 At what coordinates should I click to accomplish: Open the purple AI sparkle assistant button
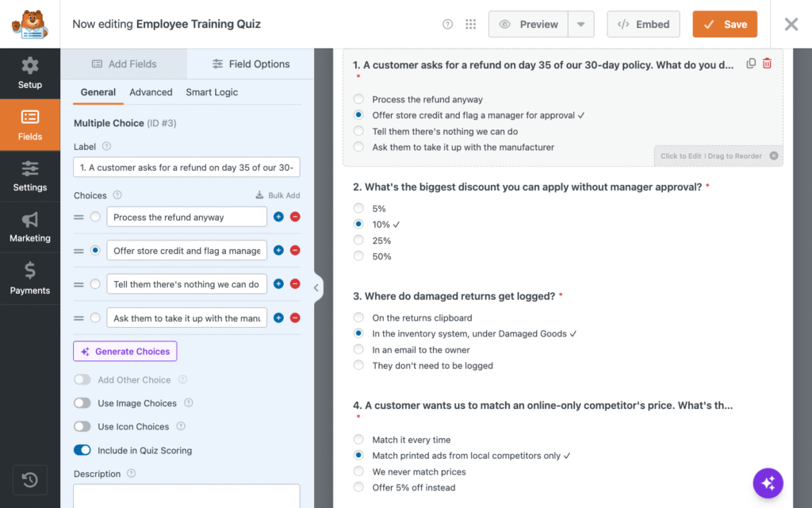(768, 483)
